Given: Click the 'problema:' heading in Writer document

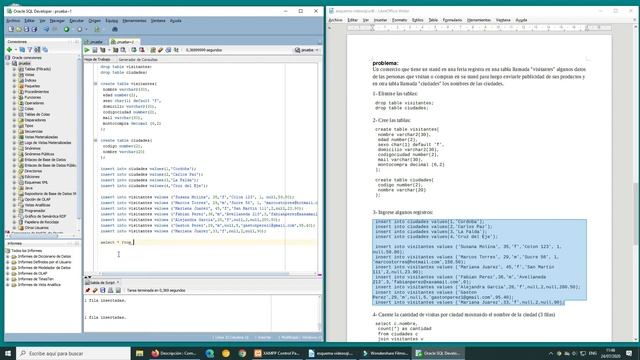Looking at the screenshot, I should (385, 63).
